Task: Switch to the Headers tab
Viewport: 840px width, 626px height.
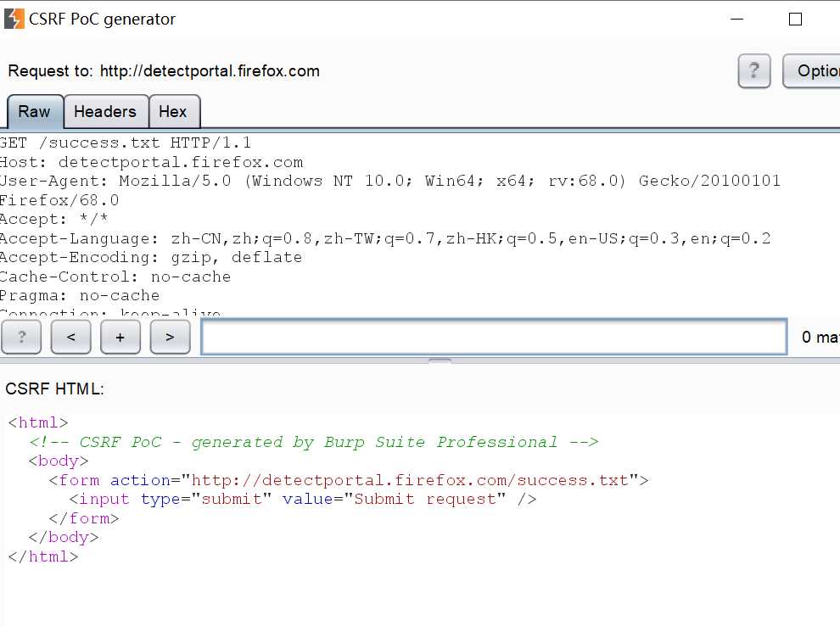Action: click(x=105, y=111)
